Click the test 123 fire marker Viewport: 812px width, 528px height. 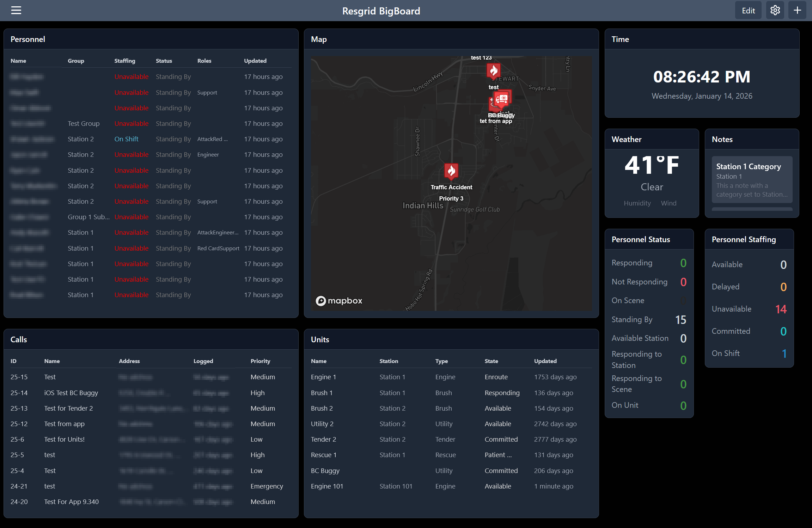[493, 71]
